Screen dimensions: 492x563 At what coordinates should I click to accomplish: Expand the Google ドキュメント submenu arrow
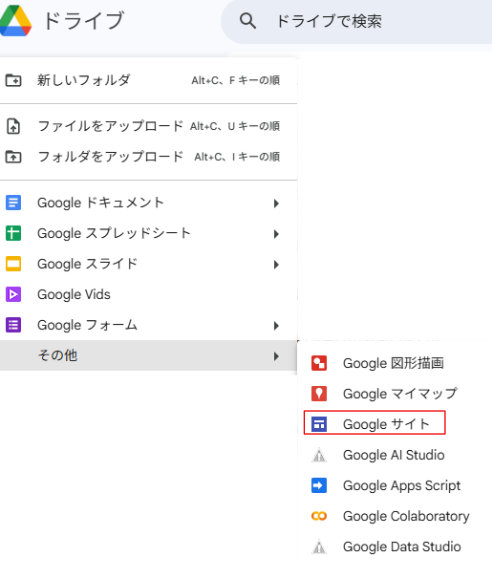(x=276, y=203)
